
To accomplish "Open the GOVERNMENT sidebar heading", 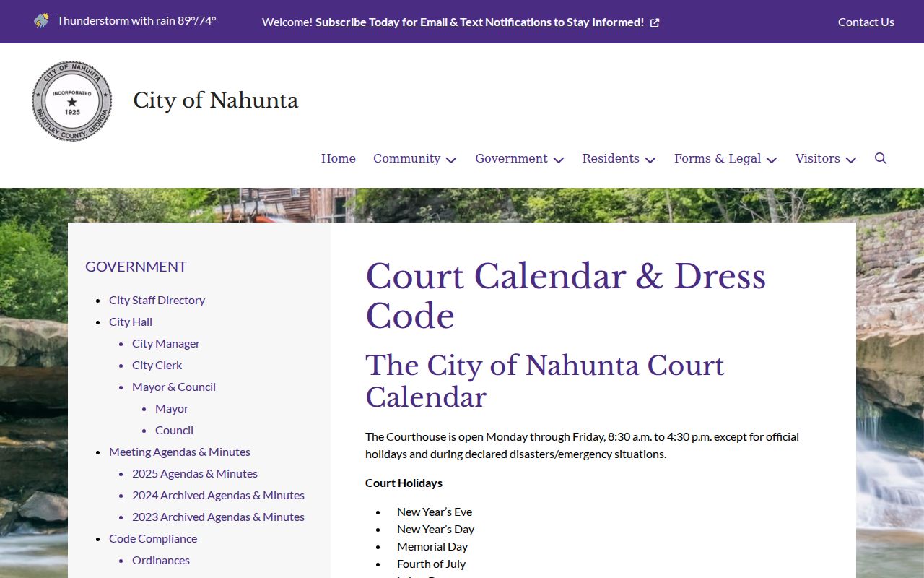I will [136, 267].
